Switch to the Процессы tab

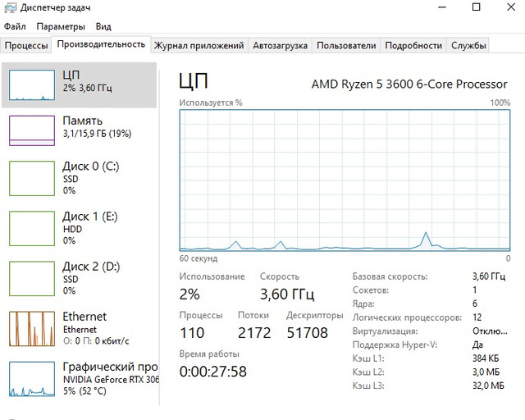[x=26, y=46]
